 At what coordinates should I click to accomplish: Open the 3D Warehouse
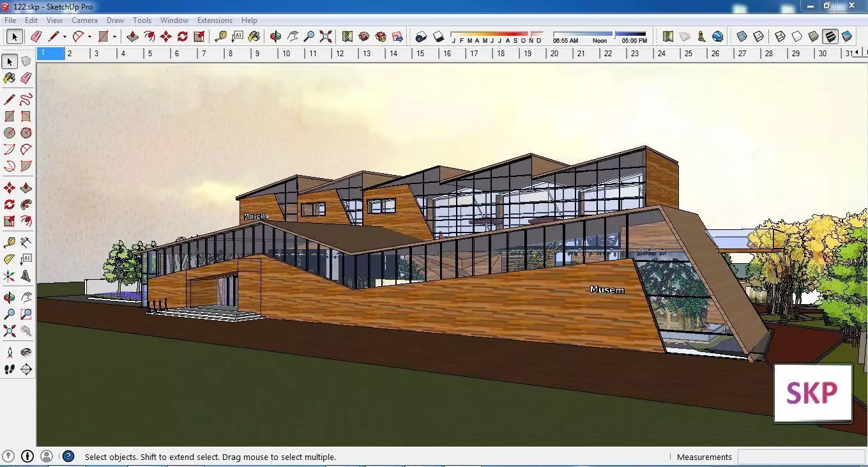(364, 36)
